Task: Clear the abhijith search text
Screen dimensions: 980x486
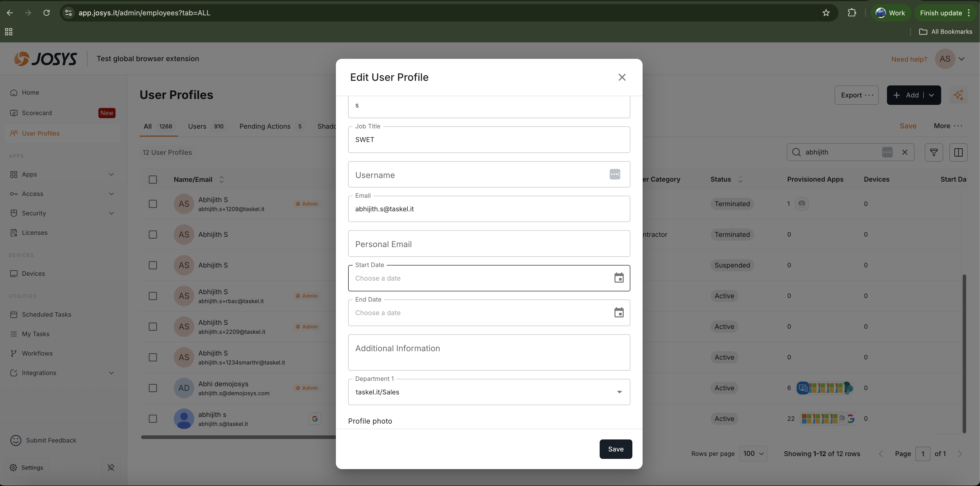Action: pyautogui.click(x=905, y=152)
